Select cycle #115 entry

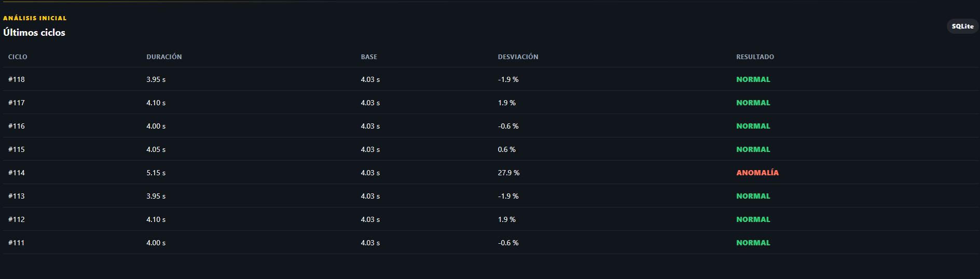tap(491, 149)
